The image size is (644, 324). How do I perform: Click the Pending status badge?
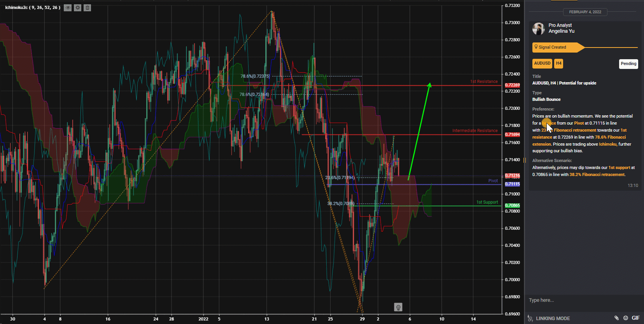[628, 64]
